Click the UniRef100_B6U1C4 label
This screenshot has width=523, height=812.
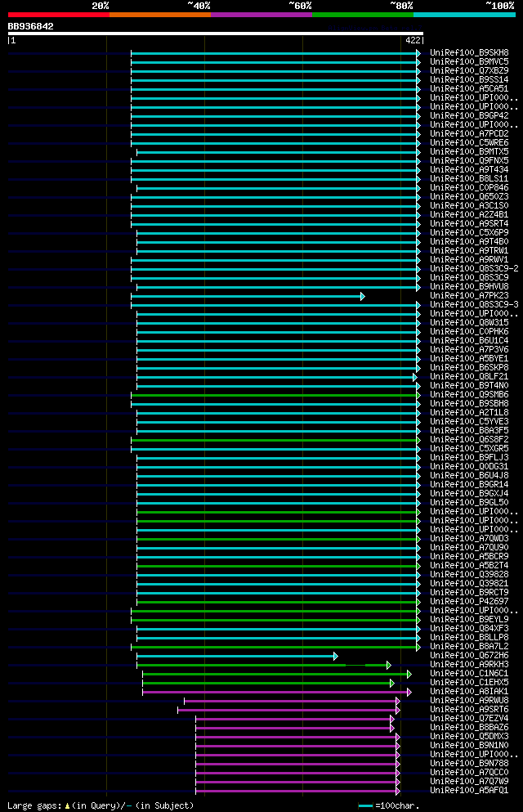(469, 341)
